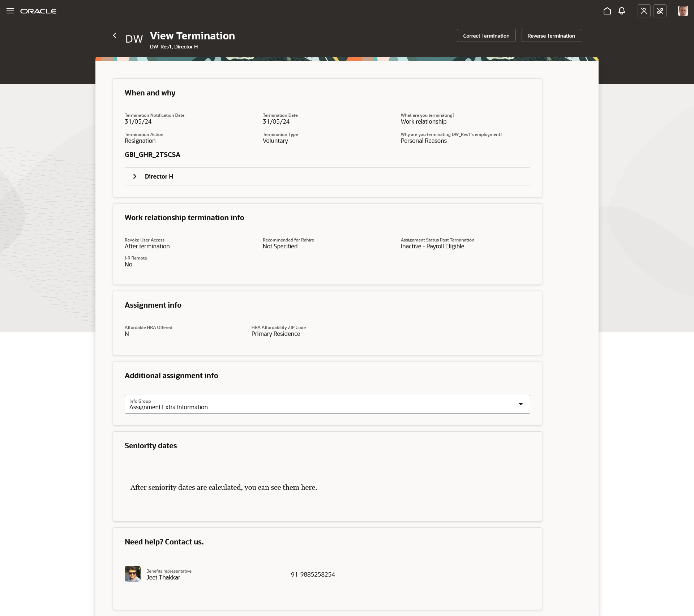Click the DW initials avatar
The height and width of the screenshot is (616, 694).
point(134,39)
